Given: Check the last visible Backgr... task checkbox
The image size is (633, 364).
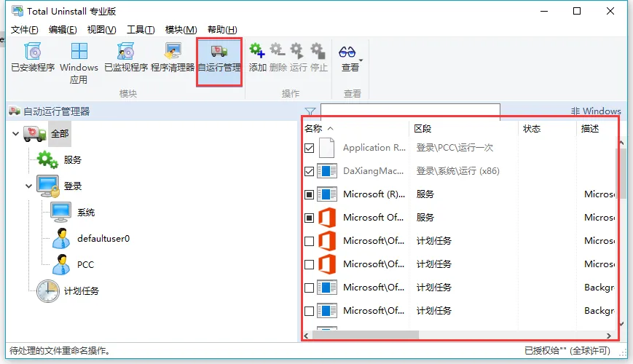Looking at the screenshot, I should point(310,311).
